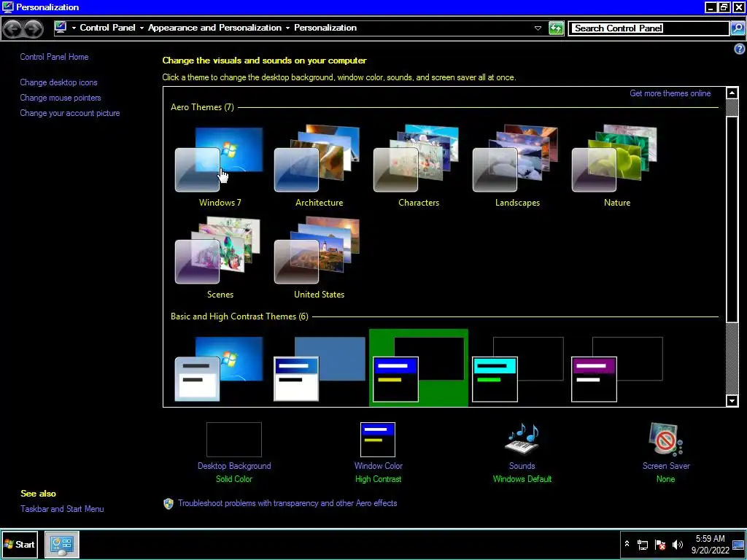
Task: Click the shield icon near Troubleshoot link
Action: tap(169, 504)
